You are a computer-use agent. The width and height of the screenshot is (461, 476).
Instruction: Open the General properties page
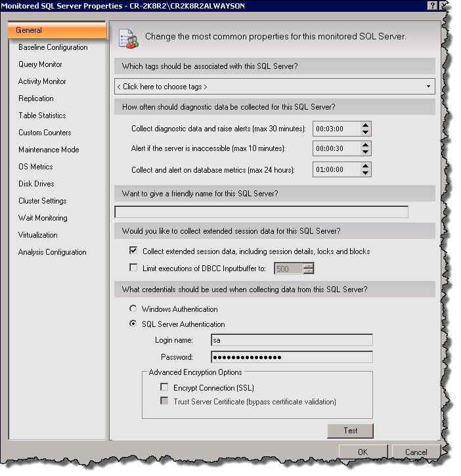tap(57, 30)
